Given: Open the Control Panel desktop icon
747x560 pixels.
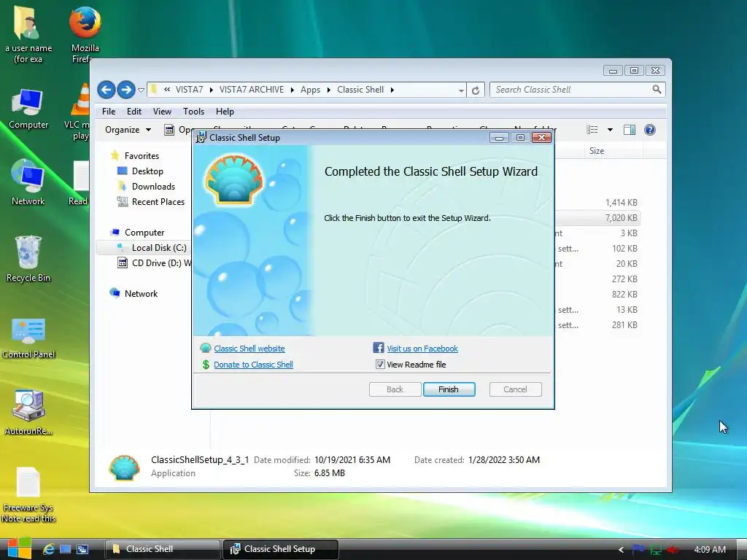Looking at the screenshot, I should [x=28, y=338].
